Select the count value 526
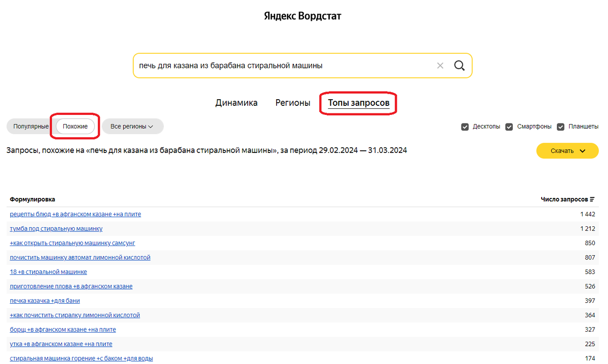608x364 pixels. (x=590, y=287)
